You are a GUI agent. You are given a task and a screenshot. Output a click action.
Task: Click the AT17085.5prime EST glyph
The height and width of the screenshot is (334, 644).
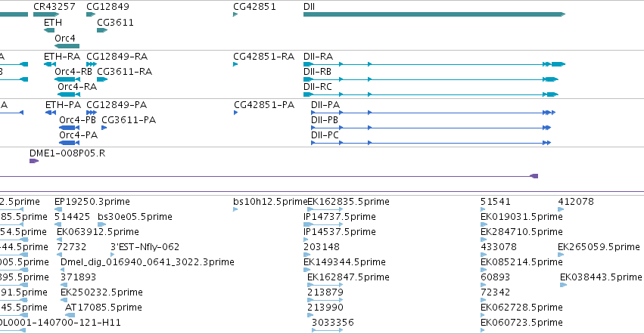click(x=70, y=315)
